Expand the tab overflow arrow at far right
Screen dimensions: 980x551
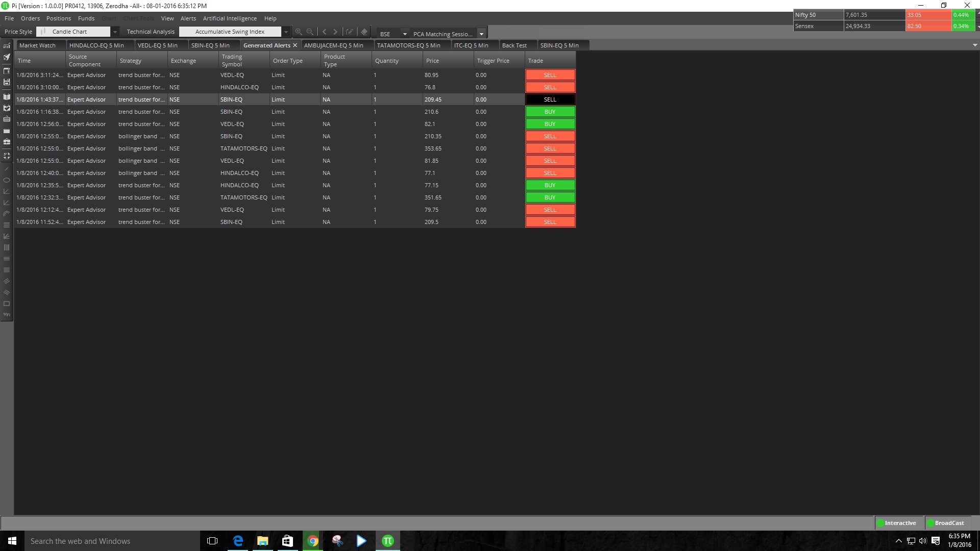[975, 45]
